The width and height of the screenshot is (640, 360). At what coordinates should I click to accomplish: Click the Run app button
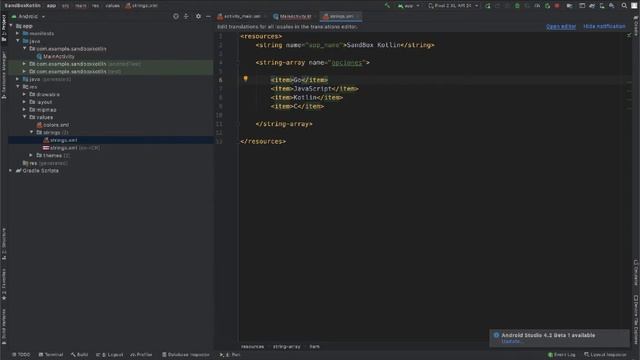coord(488,6)
